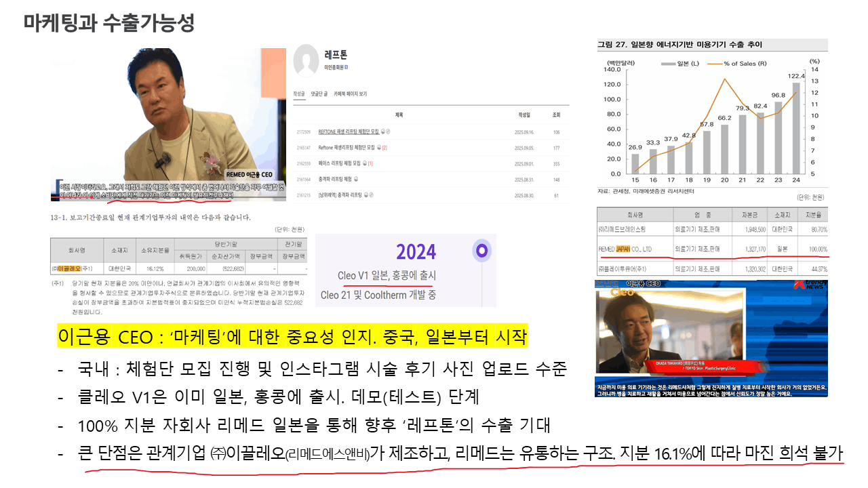Switch to the 댓글단 글 tab
The image size is (868, 488).
319,94
